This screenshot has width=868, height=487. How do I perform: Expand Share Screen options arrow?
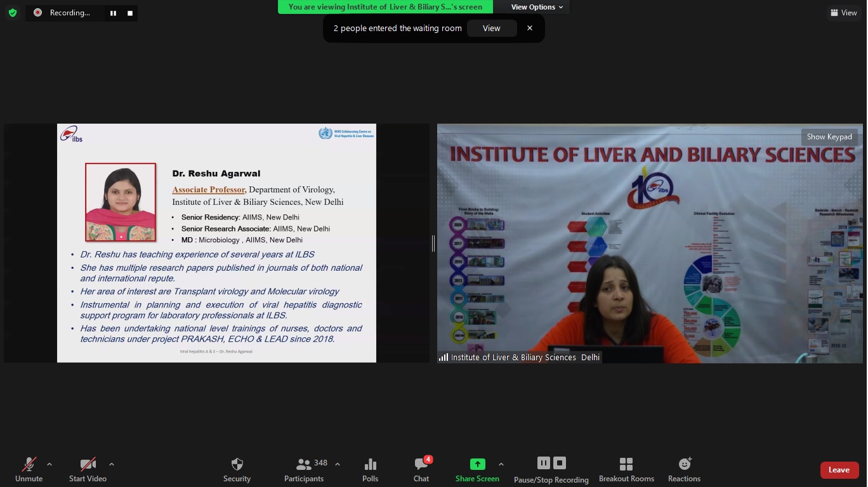pyautogui.click(x=501, y=464)
